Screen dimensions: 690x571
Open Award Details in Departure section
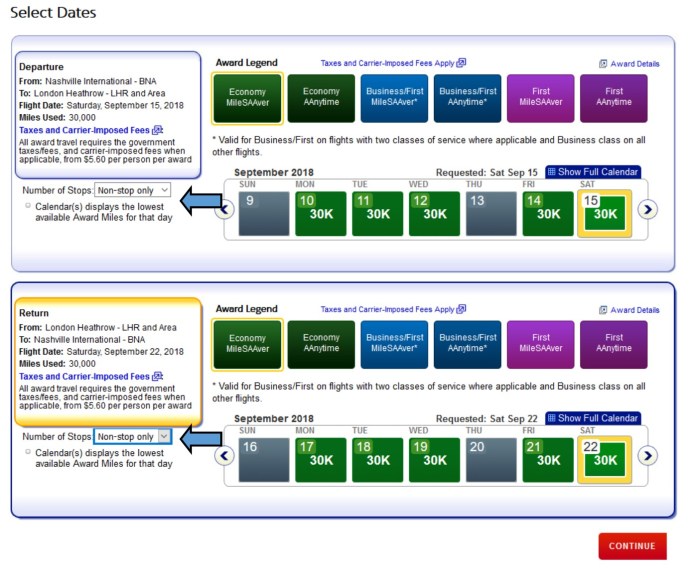click(x=629, y=63)
